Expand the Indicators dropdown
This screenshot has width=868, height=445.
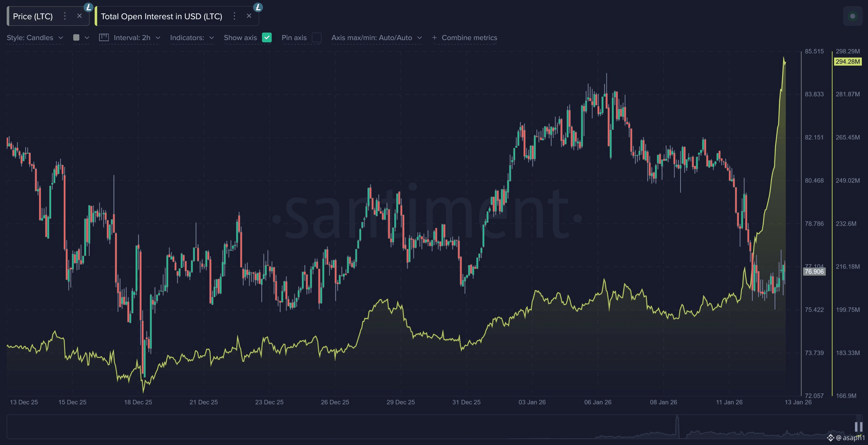pos(192,38)
